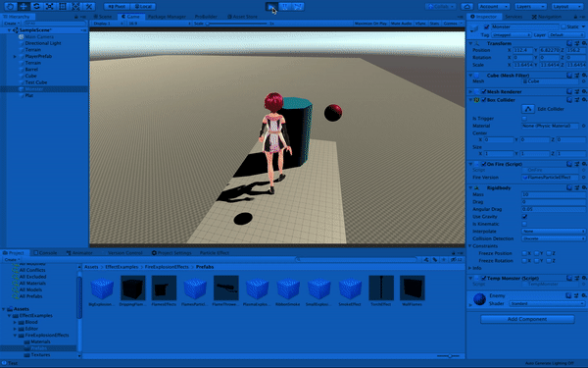This screenshot has width=588, height=368.
Task: Open the Layers dropdown in the toolbar
Action: point(530,7)
